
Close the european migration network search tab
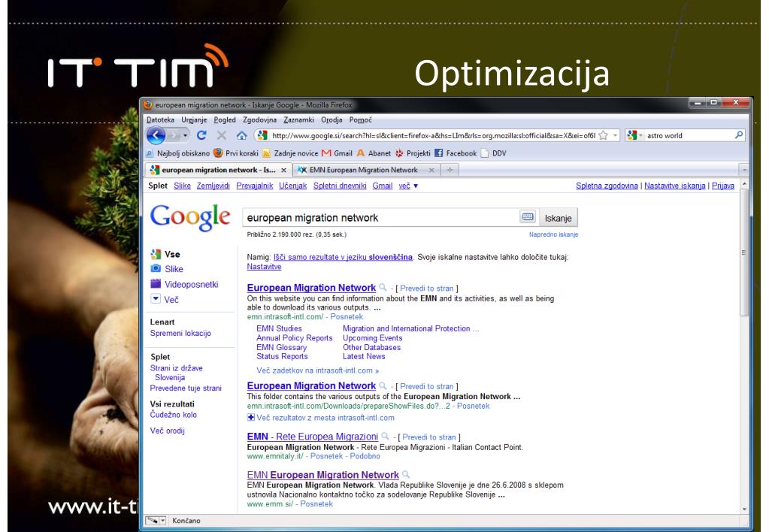pos(283,170)
